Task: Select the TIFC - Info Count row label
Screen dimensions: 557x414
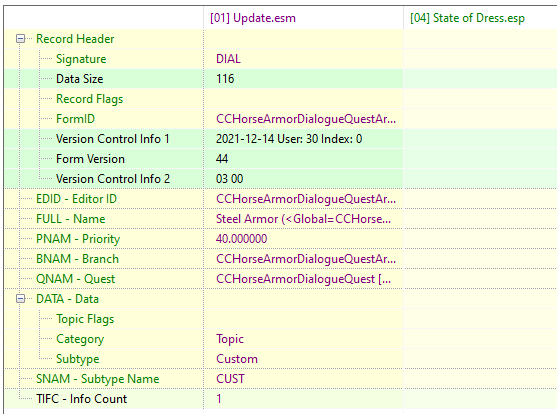Action: point(81,399)
